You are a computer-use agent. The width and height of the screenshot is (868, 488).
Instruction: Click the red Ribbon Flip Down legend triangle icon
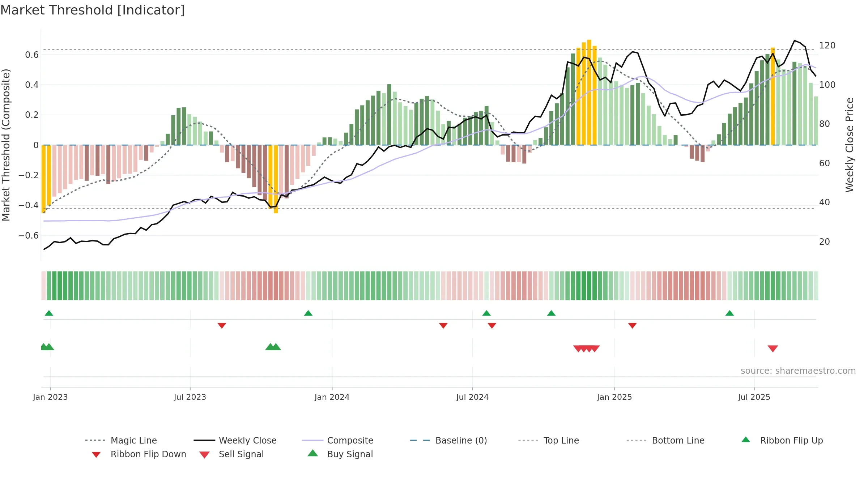click(96, 454)
